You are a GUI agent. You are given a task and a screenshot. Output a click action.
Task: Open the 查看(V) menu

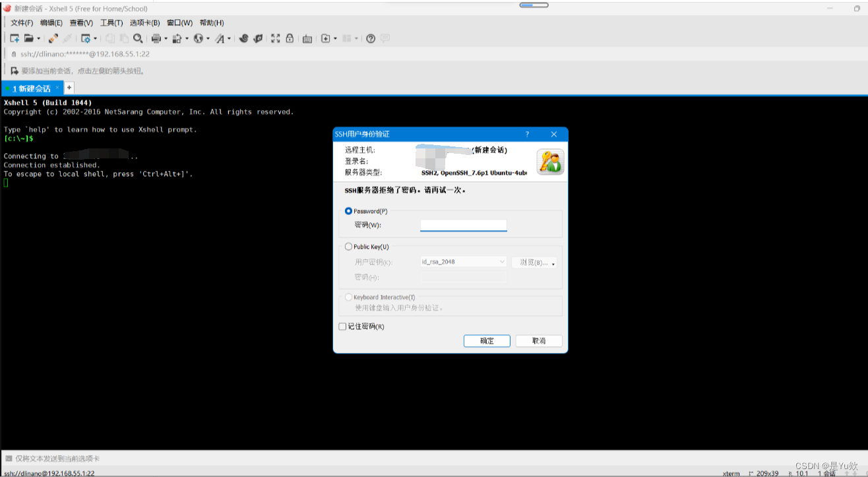pos(81,22)
